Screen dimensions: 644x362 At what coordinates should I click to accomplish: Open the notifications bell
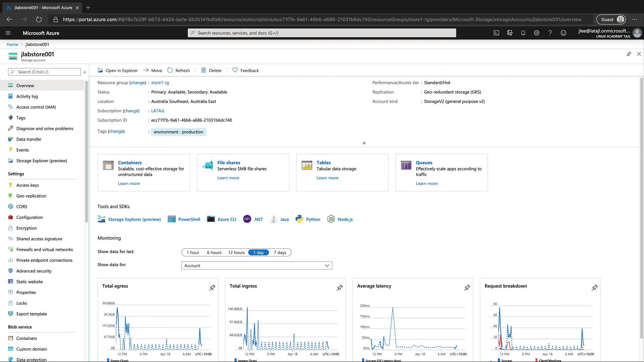point(523,33)
